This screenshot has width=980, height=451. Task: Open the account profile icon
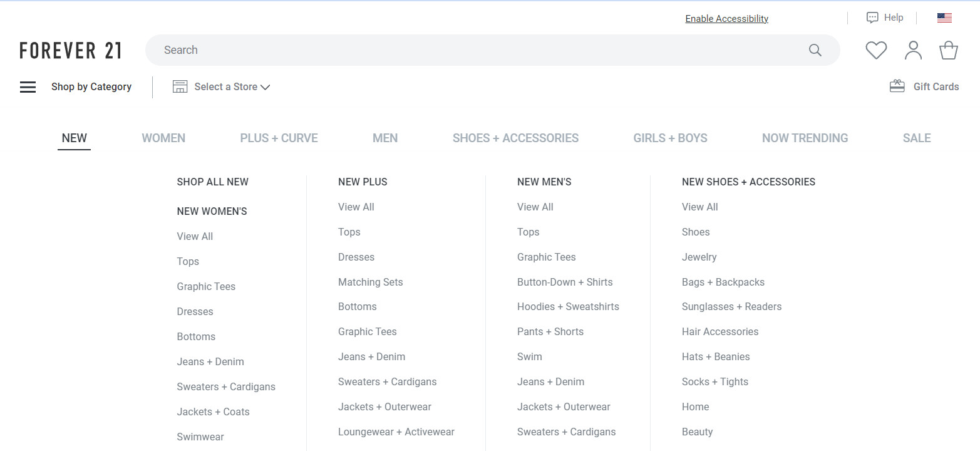(913, 50)
